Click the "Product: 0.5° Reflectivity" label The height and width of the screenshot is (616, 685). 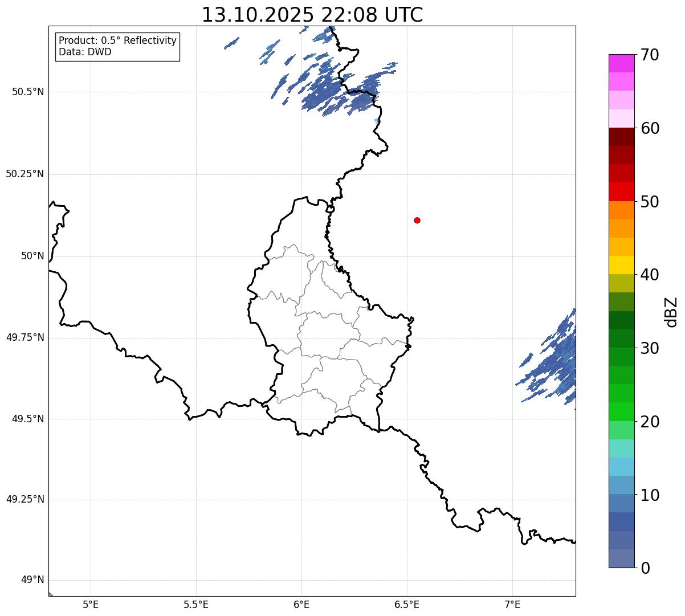tap(117, 41)
